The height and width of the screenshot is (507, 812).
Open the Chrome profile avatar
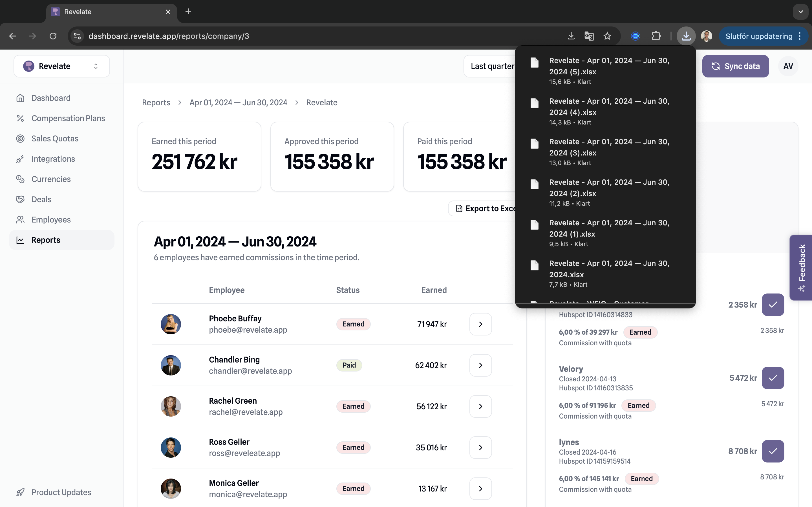706,36
